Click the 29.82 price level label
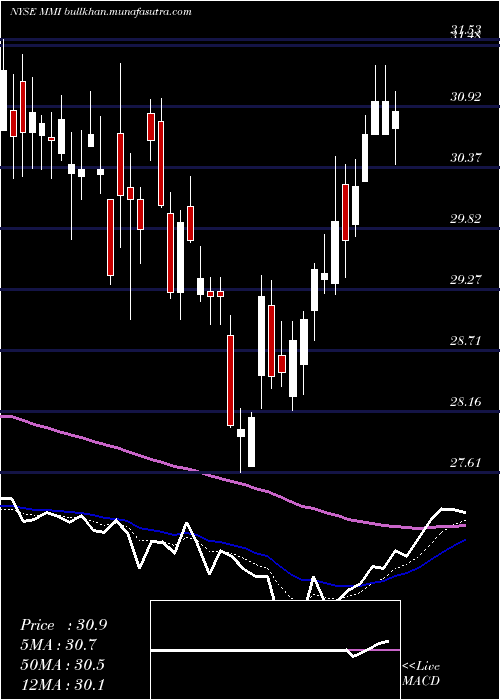 [466, 218]
